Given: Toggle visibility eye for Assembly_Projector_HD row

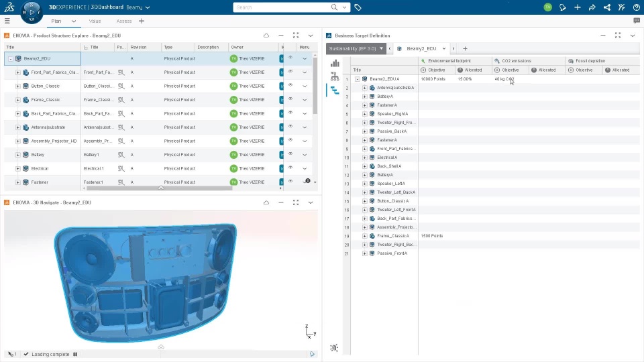Looking at the screenshot, I should (x=290, y=140).
